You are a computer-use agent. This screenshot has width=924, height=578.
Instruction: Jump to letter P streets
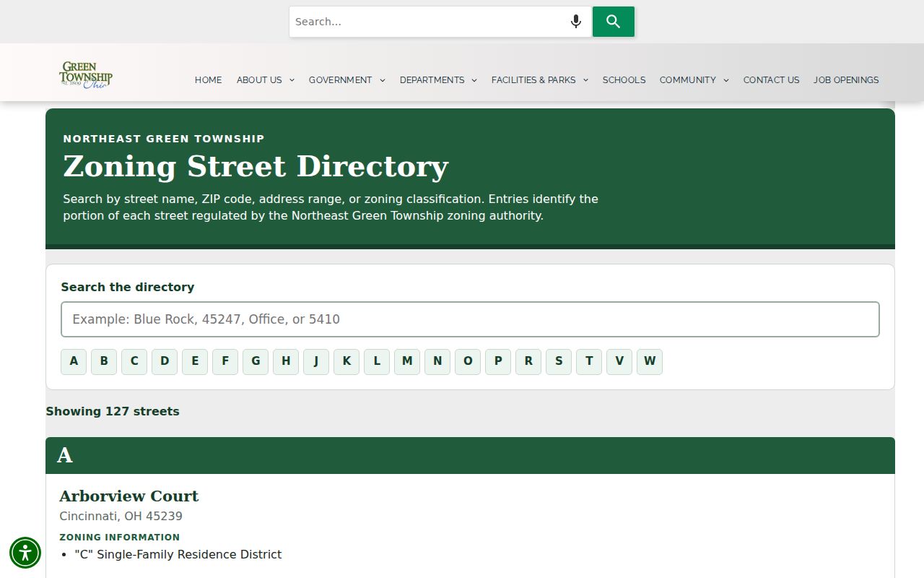pos(498,362)
